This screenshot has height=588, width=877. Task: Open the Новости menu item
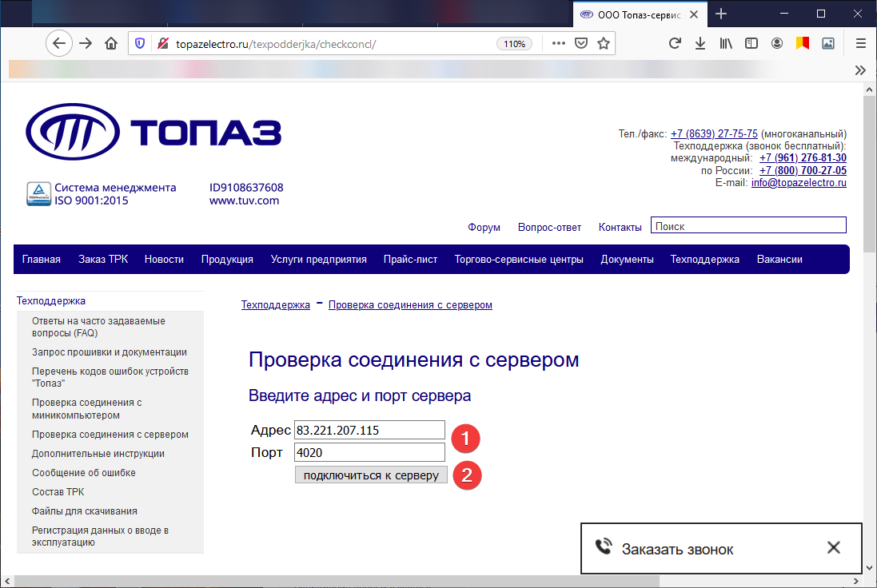[164, 260]
